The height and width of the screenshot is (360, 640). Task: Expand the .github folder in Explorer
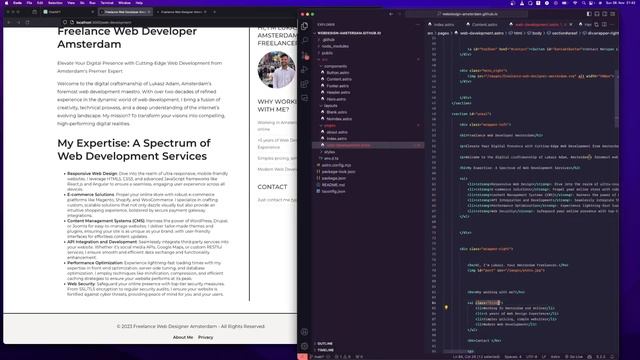pos(329,40)
